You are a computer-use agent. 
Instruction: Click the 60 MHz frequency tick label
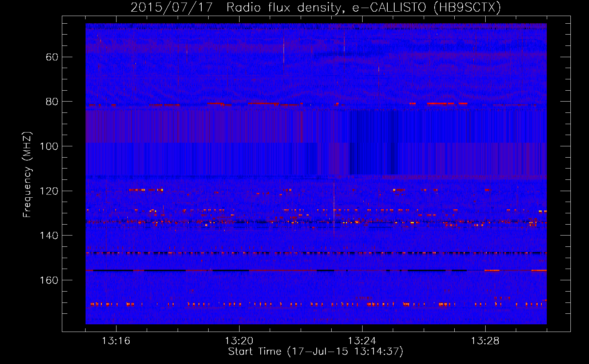(52, 57)
